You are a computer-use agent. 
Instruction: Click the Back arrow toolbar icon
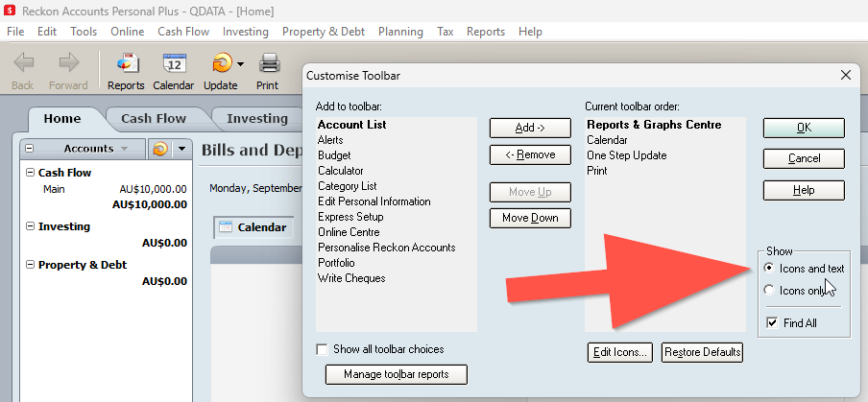23,63
